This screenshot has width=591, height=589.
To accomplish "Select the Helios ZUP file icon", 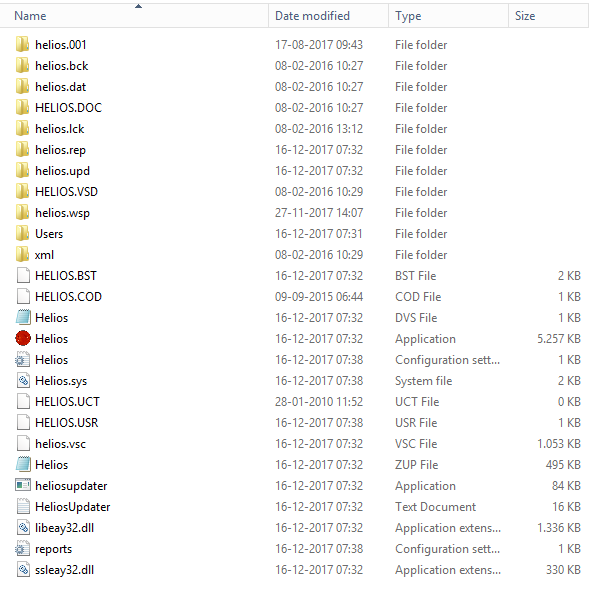I will 23,464.
